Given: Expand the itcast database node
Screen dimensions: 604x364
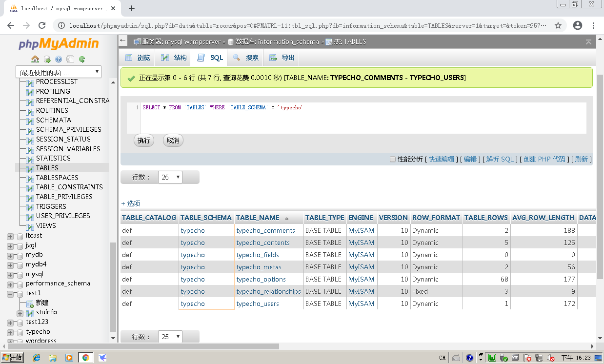Looking at the screenshot, I should pos(10,236).
